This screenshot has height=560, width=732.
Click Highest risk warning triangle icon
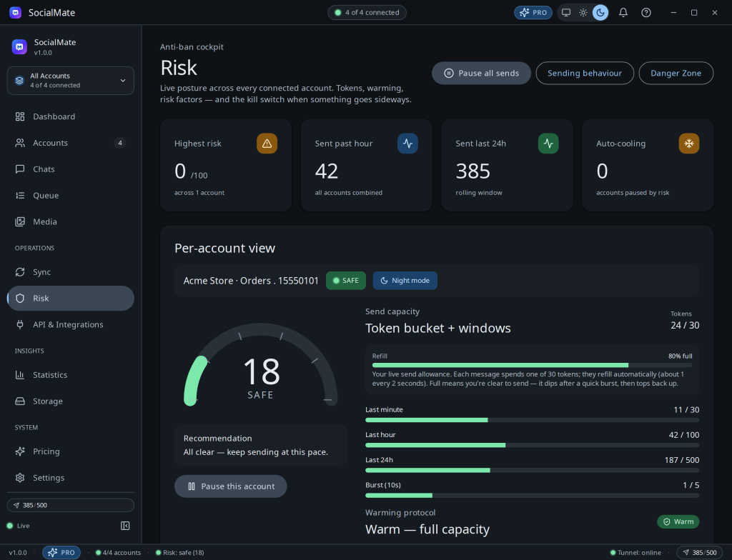click(x=267, y=144)
